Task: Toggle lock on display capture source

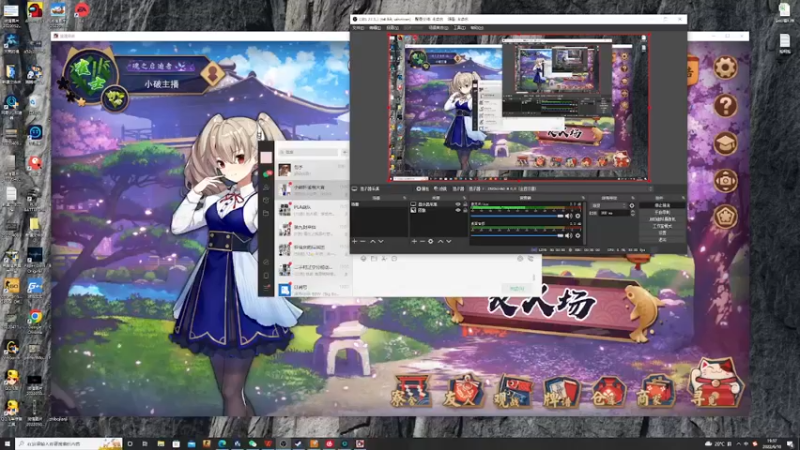Action: click(465, 204)
